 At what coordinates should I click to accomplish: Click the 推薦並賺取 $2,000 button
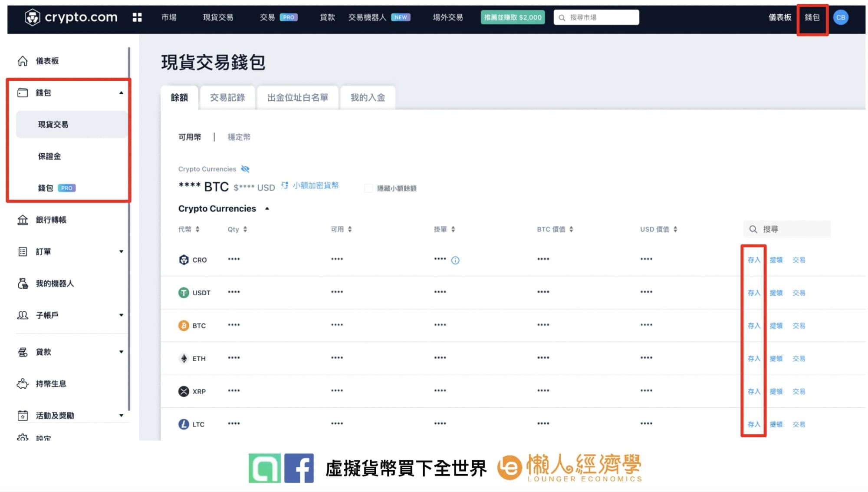(x=513, y=17)
